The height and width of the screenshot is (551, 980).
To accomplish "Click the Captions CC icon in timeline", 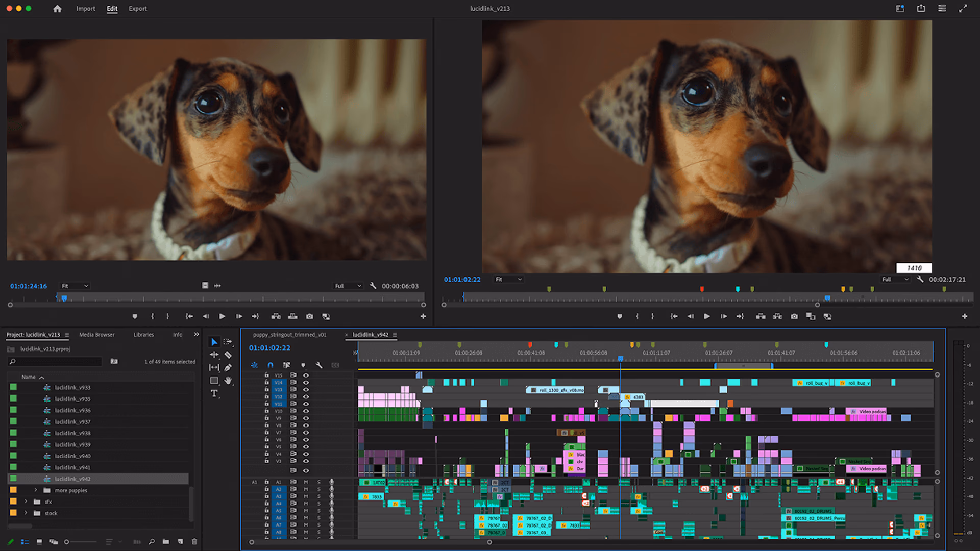I will pyautogui.click(x=335, y=365).
